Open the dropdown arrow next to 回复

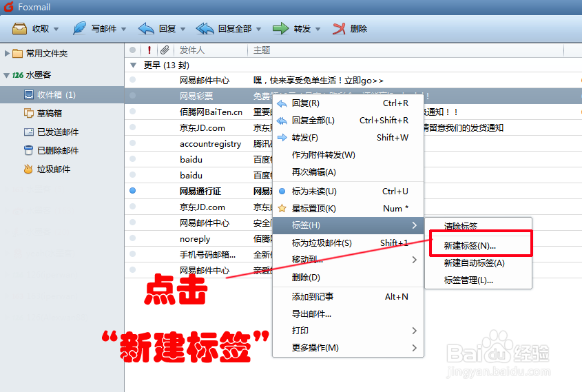coord(183,29)
